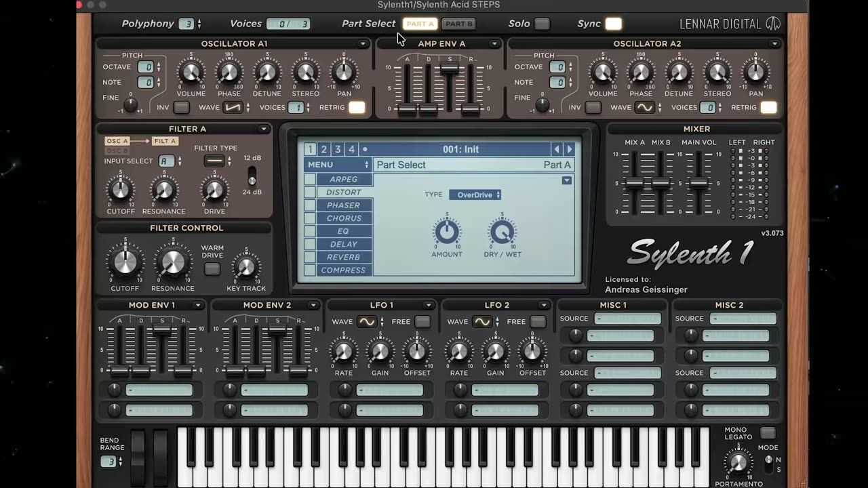Click the Oscillator A1 Detune knob
Screen dimensions: 868x488
(x=267, y=73)
